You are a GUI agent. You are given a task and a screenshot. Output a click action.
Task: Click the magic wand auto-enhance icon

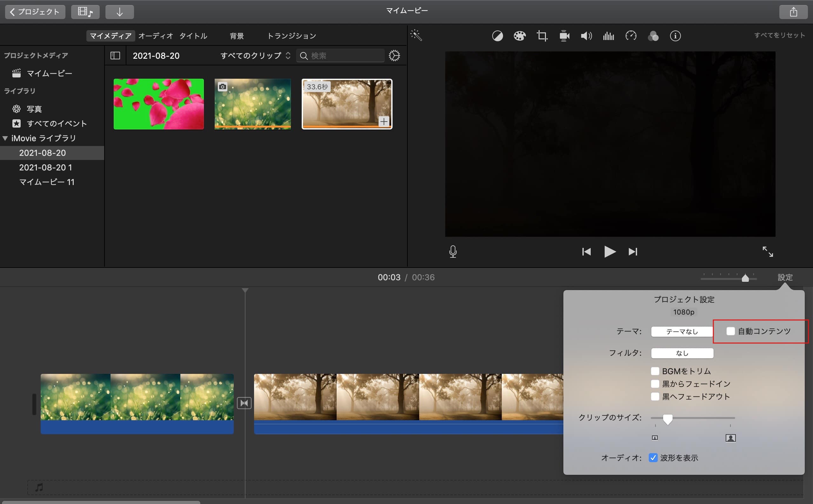pyautogui.click(x=416, y=35)
